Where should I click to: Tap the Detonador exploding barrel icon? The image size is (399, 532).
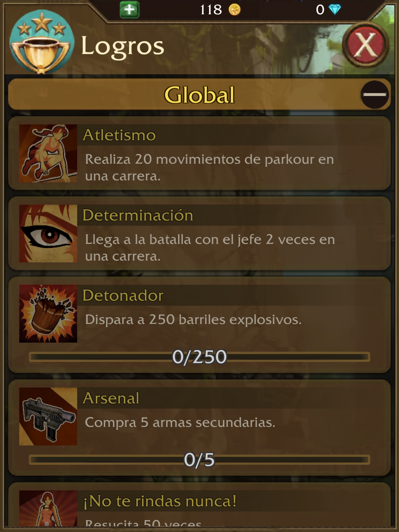click(48, 314)
